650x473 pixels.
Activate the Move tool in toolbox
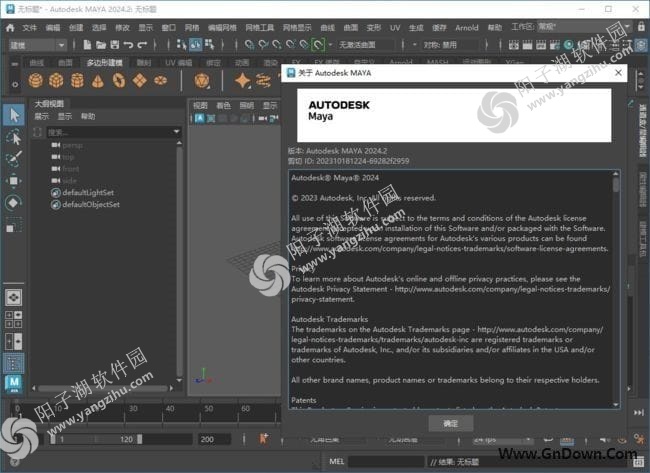14,181
